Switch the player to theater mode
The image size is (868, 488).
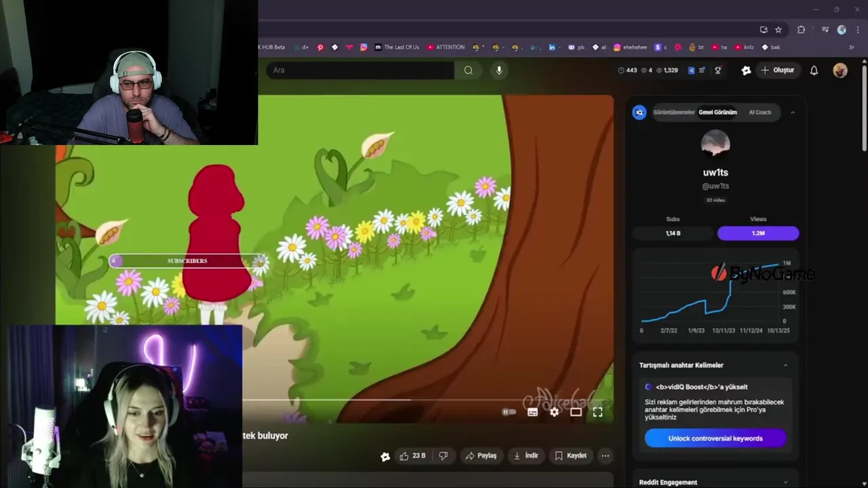tap(576, 412)
